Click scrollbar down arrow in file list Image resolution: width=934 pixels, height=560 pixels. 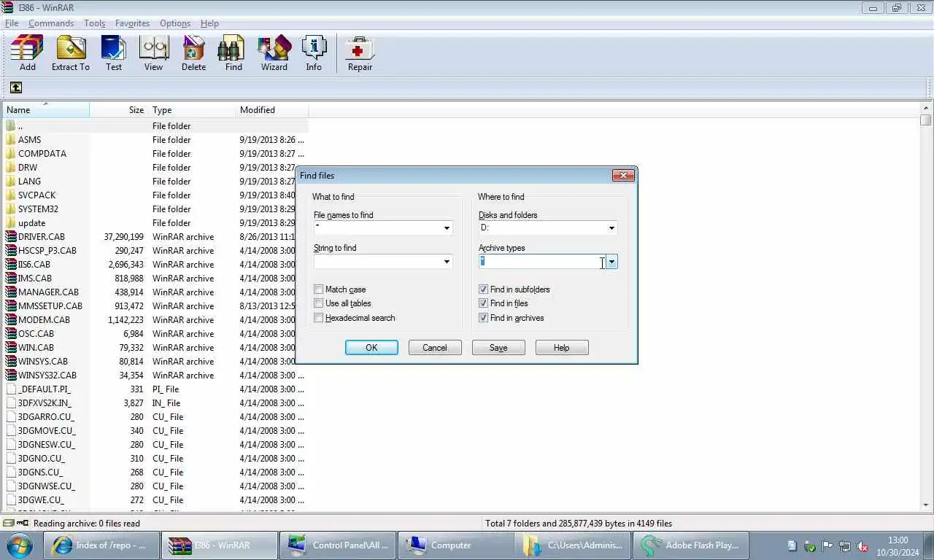tap(926, 505)
